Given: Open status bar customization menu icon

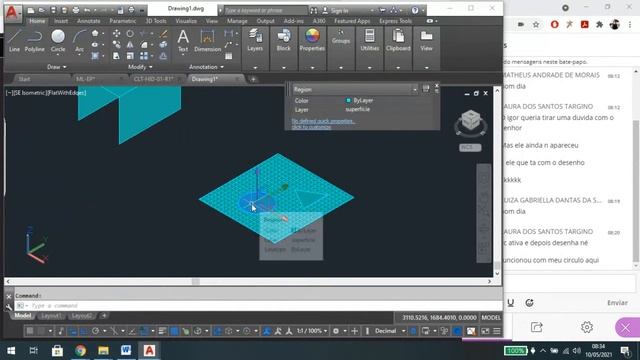Looking at the screenshot, I should coord(497,331).
